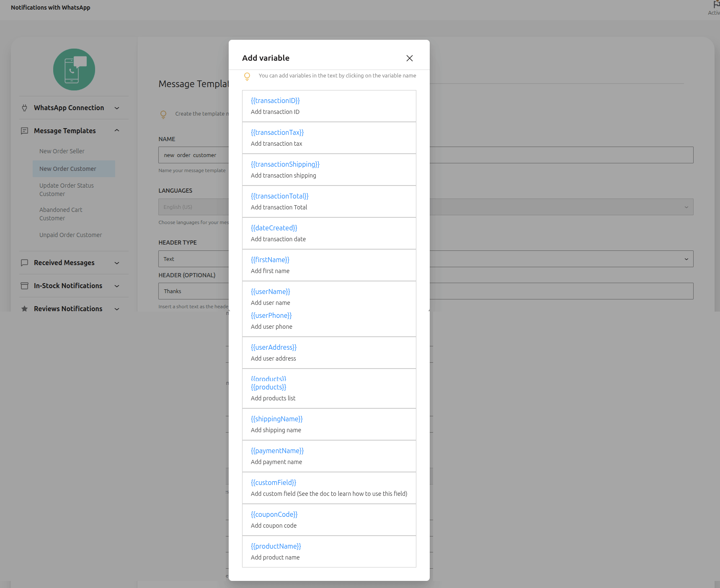Click the WhatsApp plug connection icon
This screenshot has height=588, width=720.
click(x=25, y=108)
